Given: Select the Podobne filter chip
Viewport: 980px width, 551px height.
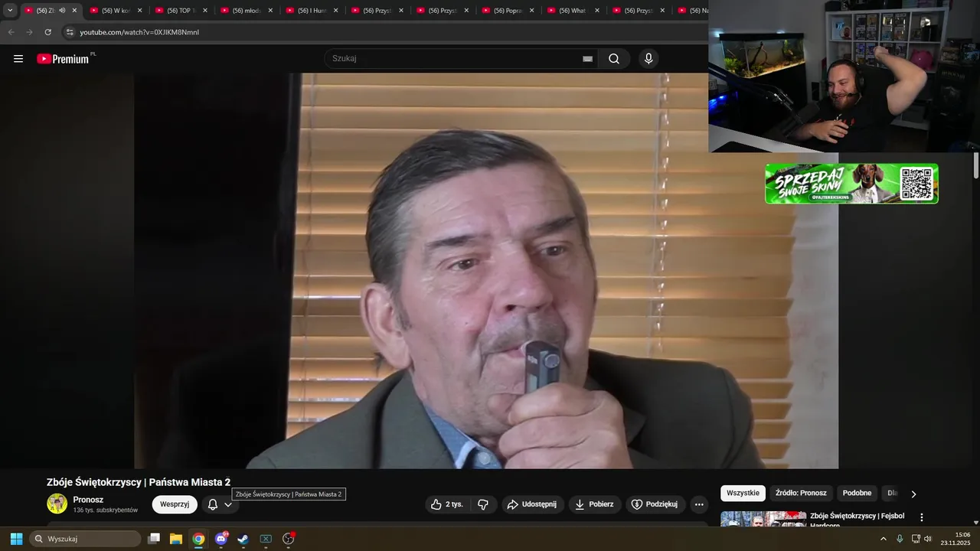Looking at the screenshot, I should (x=857, y=493).
